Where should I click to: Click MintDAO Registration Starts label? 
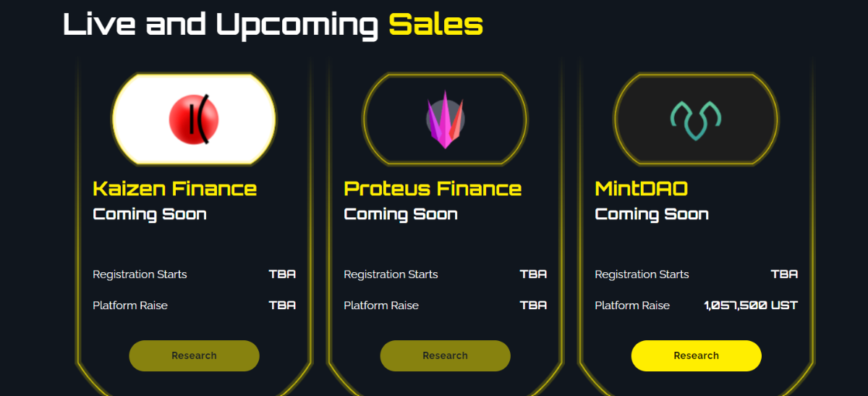[642, 274]
